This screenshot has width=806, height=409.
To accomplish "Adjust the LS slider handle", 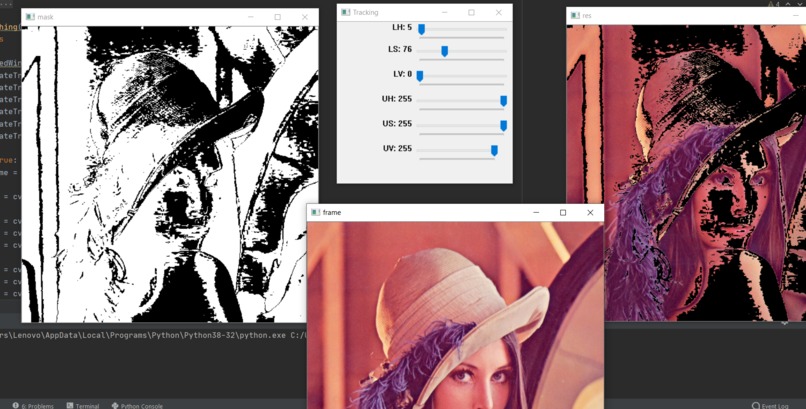I will pyautogui.click(x=445, y=51).
